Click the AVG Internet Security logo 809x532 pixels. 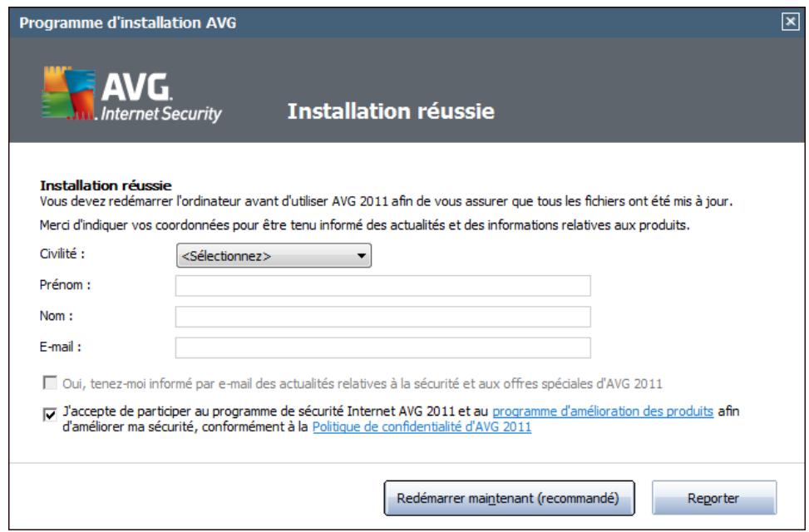click(131, 95)
